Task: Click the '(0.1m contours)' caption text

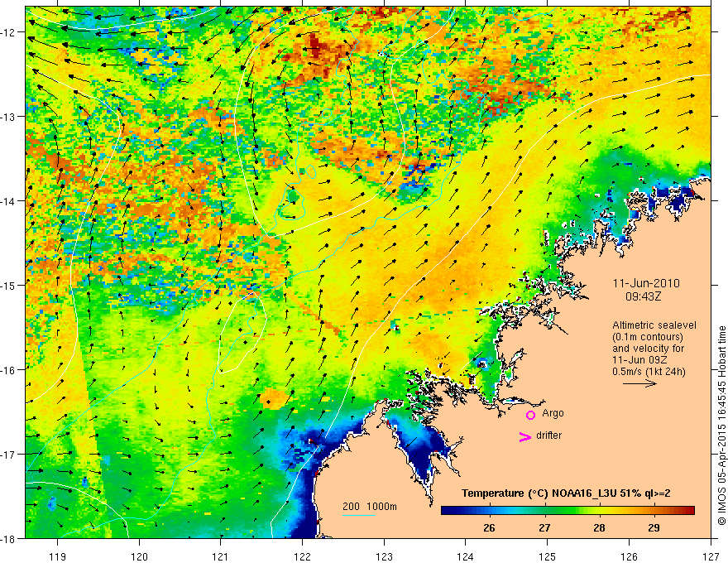Action: pyautogui.click(x=648, y=337)
